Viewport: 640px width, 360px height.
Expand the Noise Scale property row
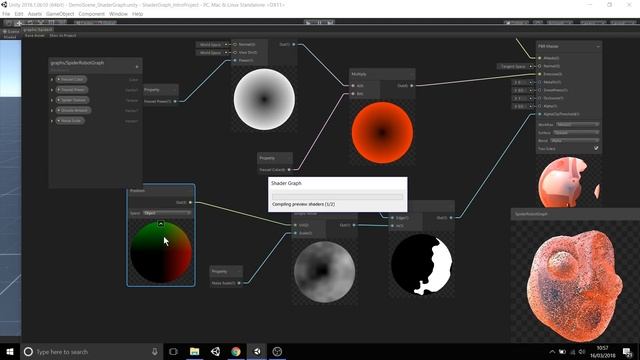(x=52, y=121)
